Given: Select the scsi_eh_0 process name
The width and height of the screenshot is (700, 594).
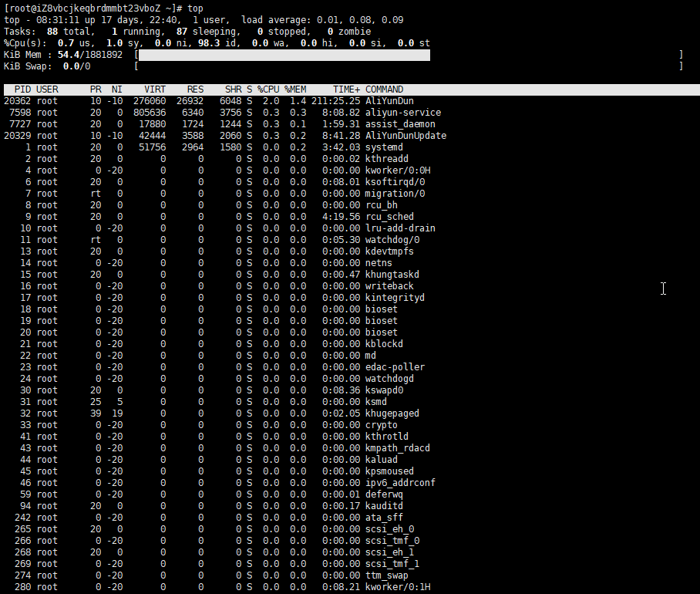Looking at the screenshot, I should coord(389,529).
